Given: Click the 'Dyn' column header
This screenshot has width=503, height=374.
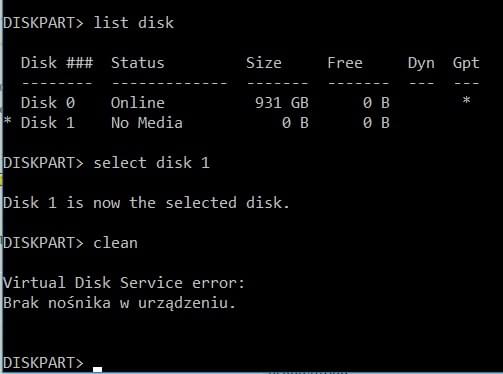Looking at the screenshot, I should pyautogui.click(x=421, y=63).
